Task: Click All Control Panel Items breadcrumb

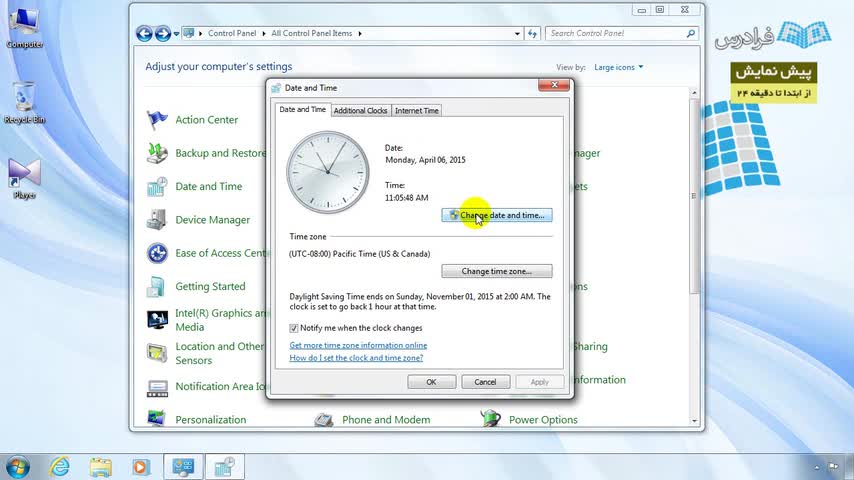Action: point(312,33)
